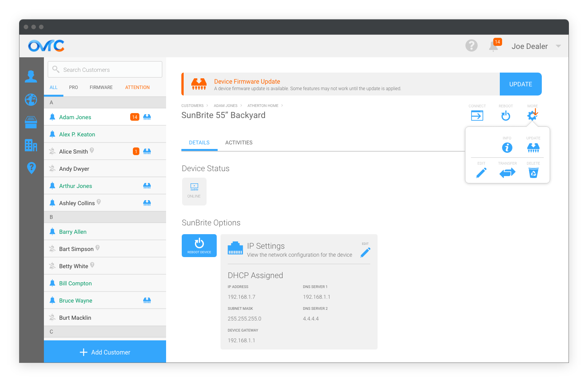
Task: Click the 1 alert badge on Alice Smith
Action: tap(136, 151)
